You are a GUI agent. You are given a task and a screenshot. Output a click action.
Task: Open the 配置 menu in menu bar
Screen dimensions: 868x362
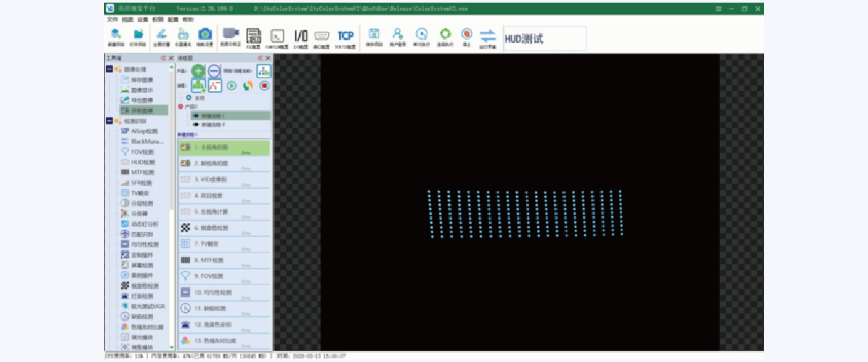pyautogui.click(x=173, y=19)
